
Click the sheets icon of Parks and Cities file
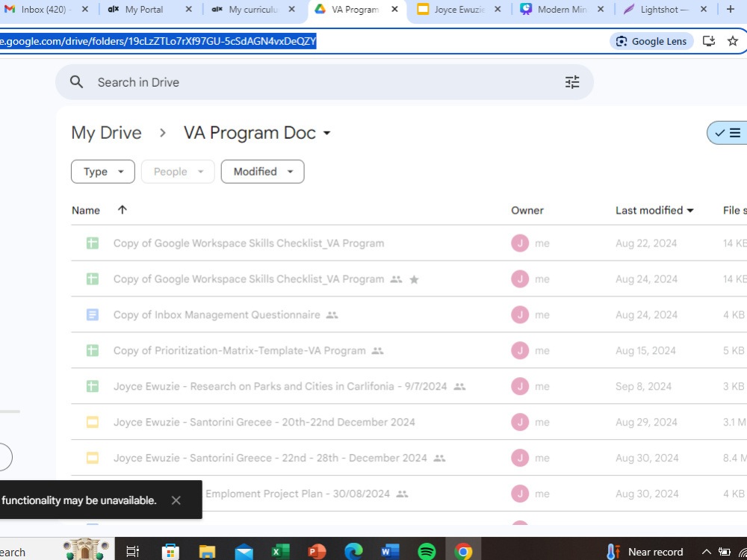coord(93,386)
